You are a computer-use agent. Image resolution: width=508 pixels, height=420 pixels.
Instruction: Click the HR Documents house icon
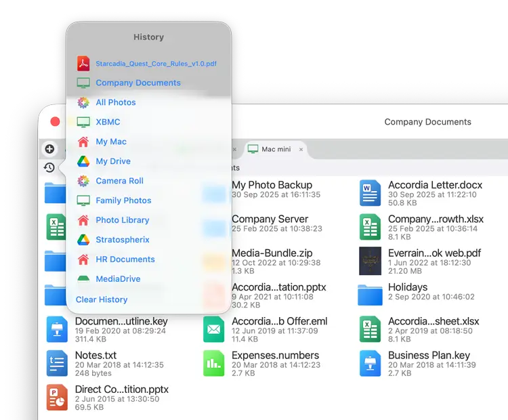[x=83, y=259]
